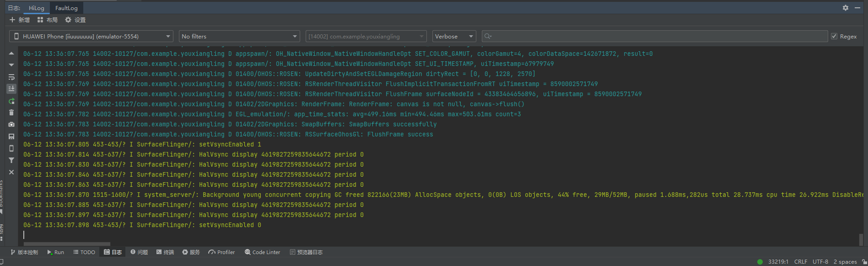Click log line containing 'SET_COLOR_GAMUT'
868x266 pixels.
(x=338, y=54)
